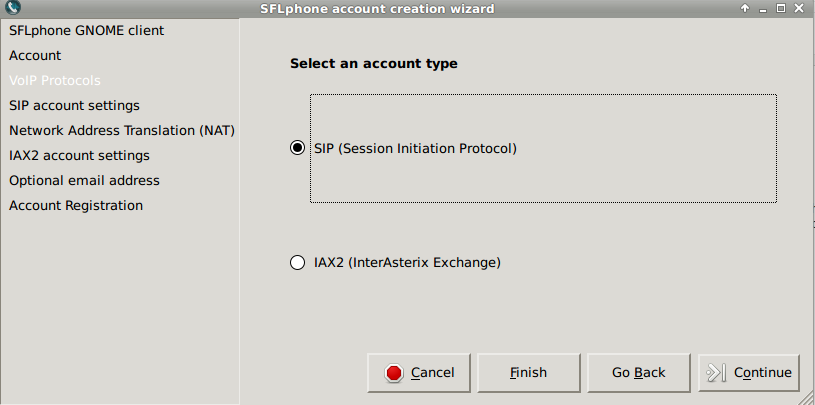The width and height of the screenshot is (815, 405).
Task: Jump to Optional email address step
Action: pos(84,180)
